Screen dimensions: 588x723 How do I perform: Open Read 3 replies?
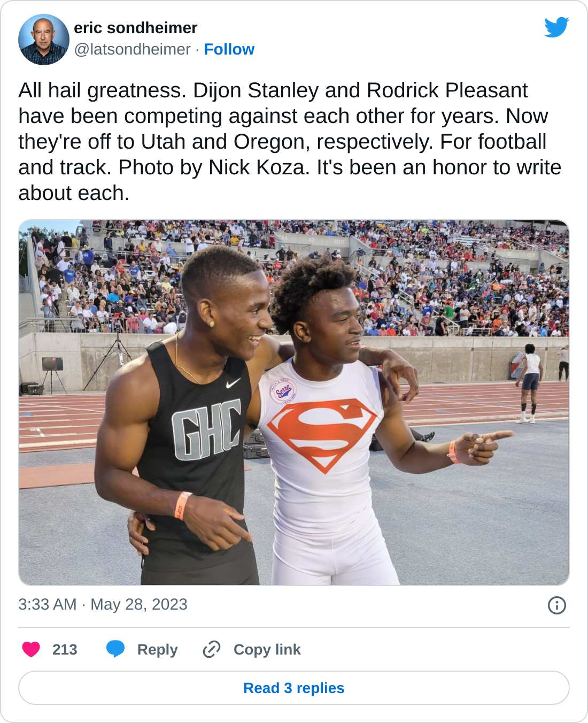tap(294, 688)
